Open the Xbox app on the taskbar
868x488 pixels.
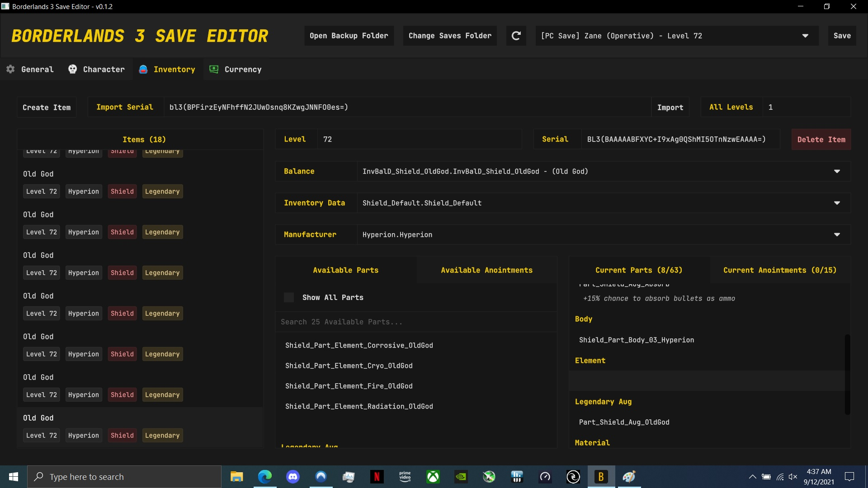pos(433,477)
